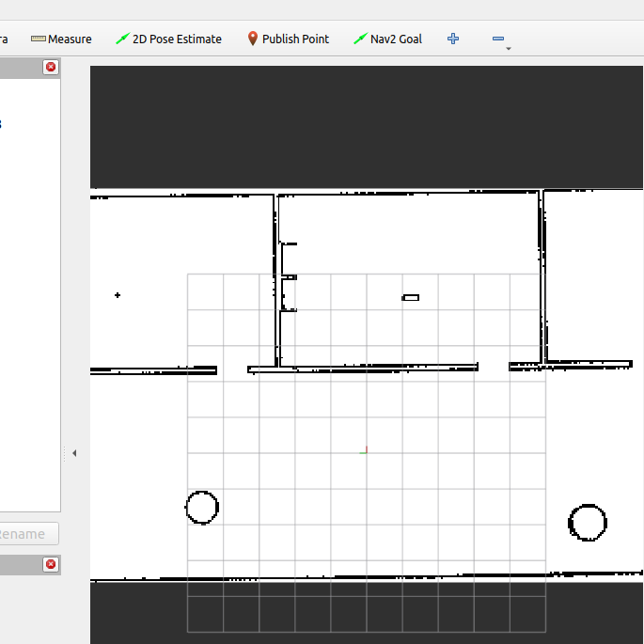The width and height of the screenshot is (644, 644).
Task: Click the blue minus remove-tool icon
Action: click(x=498, y=39)
